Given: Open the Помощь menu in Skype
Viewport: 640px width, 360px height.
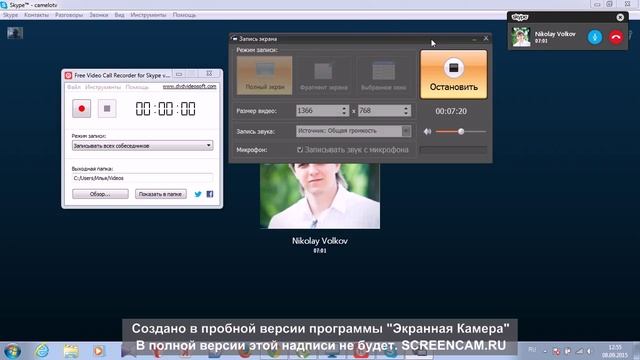Looking at the screenshot, I should (x=184, y=15).
